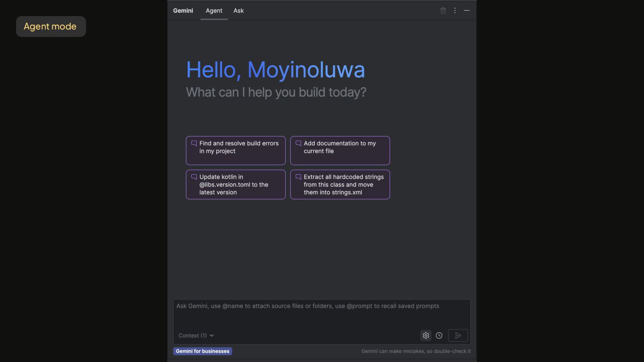Choose 'Update kotlin in @libs.version.toml' suggestion
Viewport: 644px width, 362px height.
[236, 184]
